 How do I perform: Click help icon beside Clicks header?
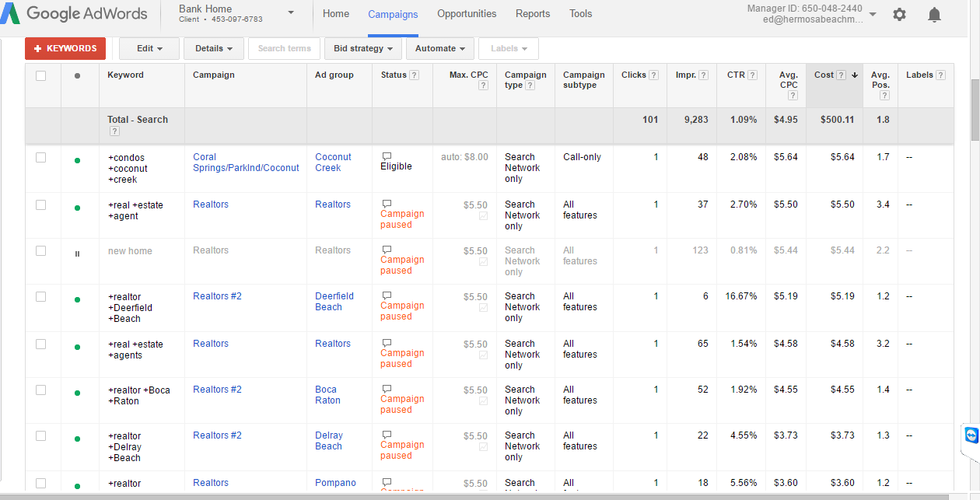point(654,75)
